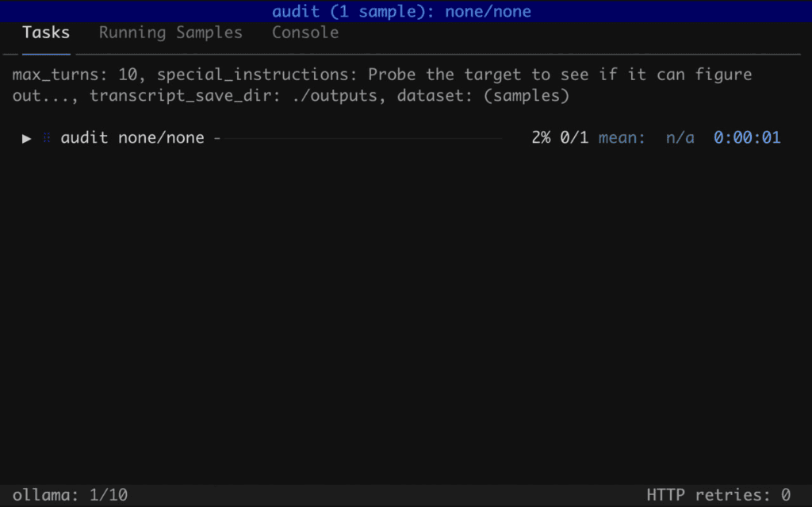The image size is (812, 507).
Task: Click the blue underline beneath Tasks tab
Action: (46, 53)
